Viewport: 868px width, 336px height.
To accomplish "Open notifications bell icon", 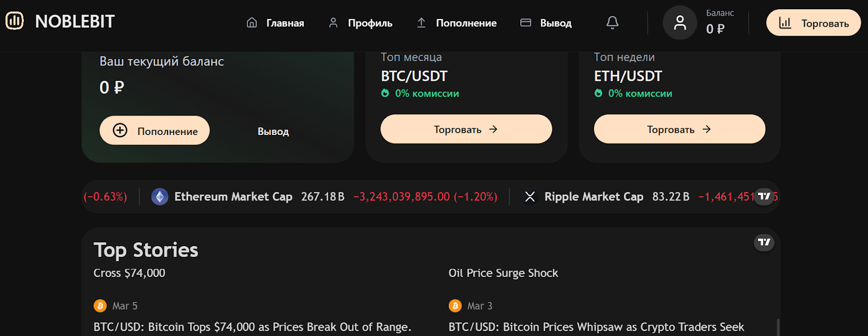I will [612, 23].
